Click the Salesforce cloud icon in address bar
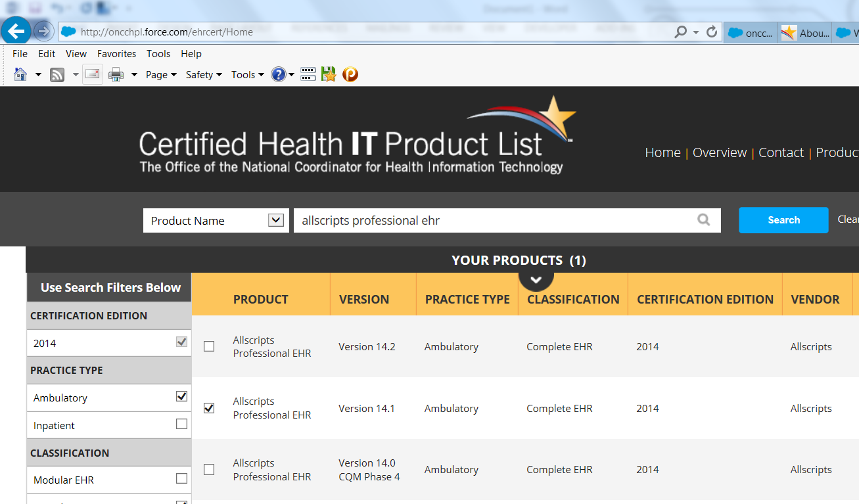859x504 pixels. click(x=68, y=32)
